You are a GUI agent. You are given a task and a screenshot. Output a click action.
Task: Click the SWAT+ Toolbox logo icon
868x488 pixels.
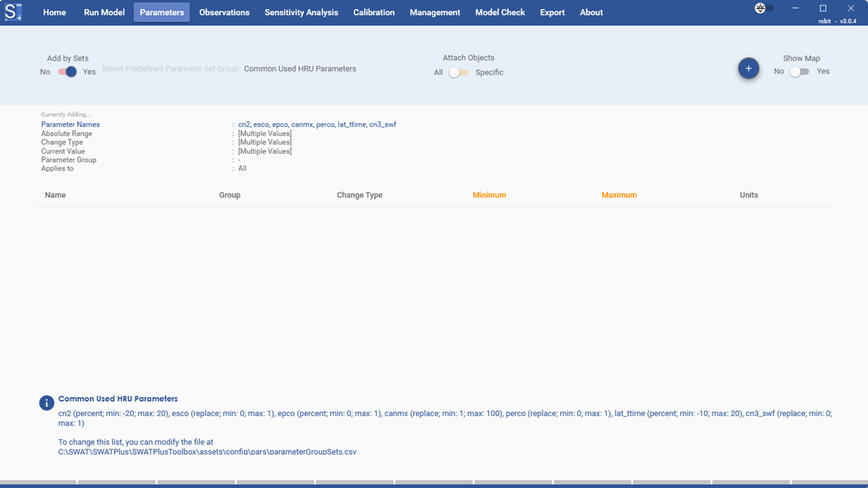click(x=14, y=12)
